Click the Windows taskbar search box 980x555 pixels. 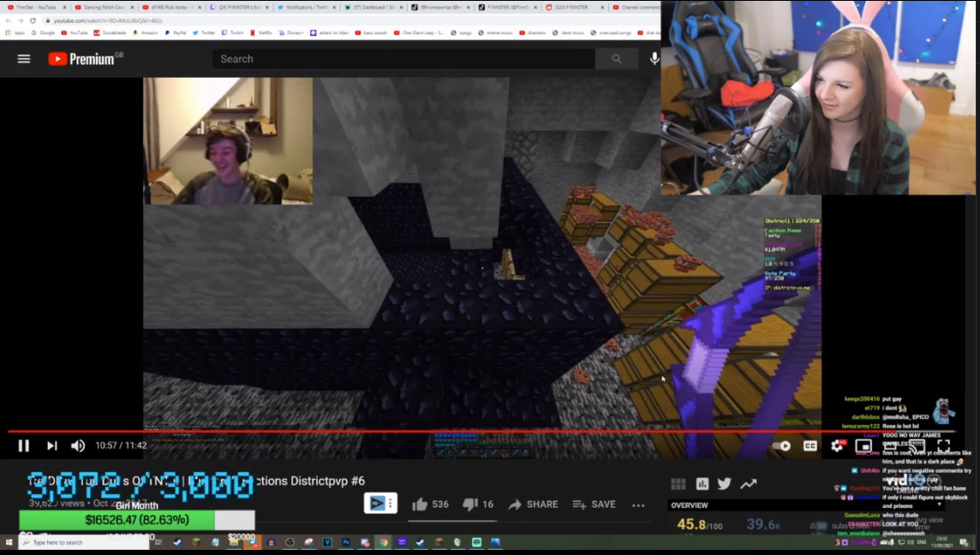pyautogui.click(x=84, y=542)
